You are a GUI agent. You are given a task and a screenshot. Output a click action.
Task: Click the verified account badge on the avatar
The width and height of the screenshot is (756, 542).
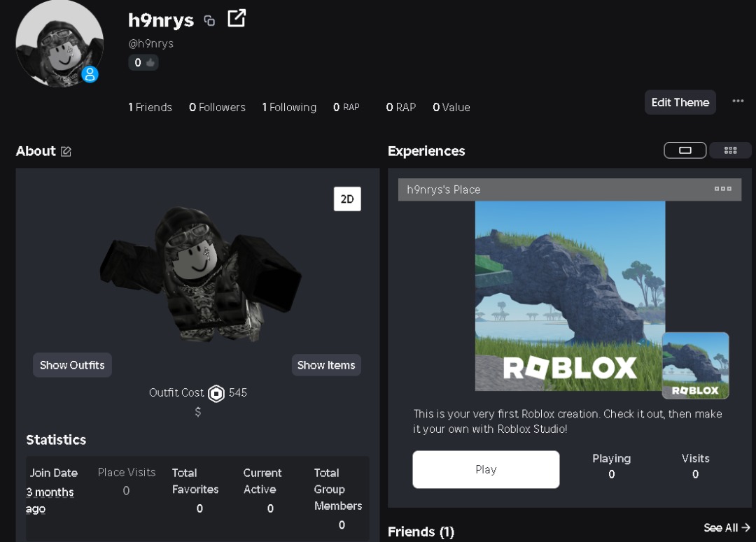(x=89, y=74)
